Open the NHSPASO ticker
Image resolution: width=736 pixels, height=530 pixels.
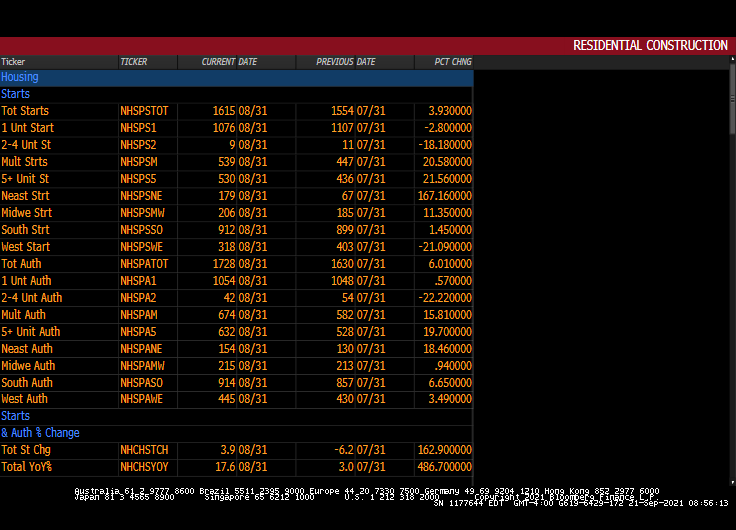pos(141,383)
